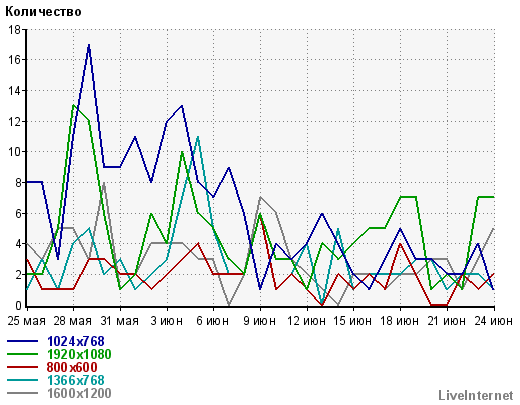
Task: Click the gray line swatch beside 1600x1200
Action: tap(22, 393)
